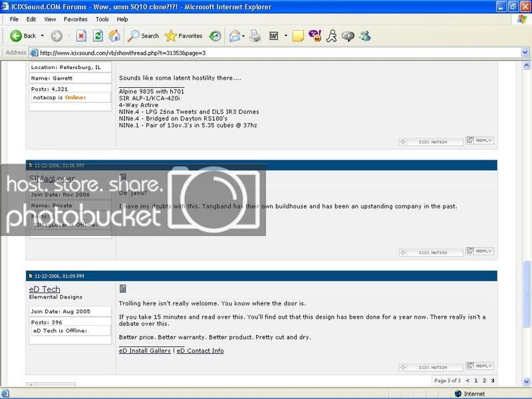
Task: Open the Edit menu
Action: (31, 19)
